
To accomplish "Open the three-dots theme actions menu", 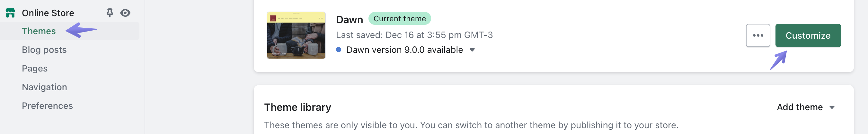I will pyautogui.click(x=757, y=35).
